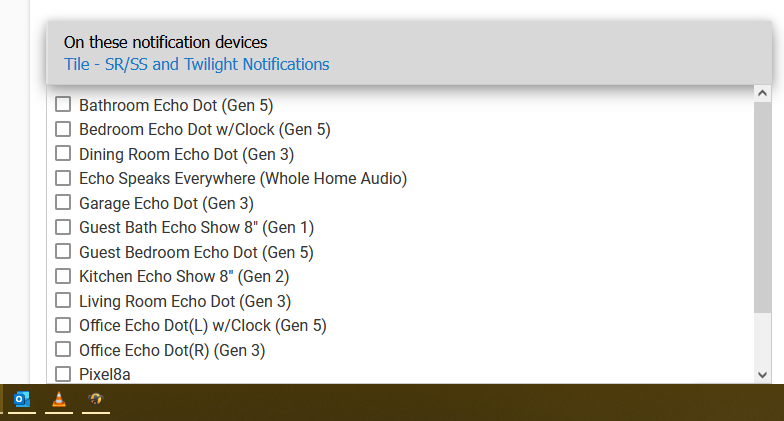Select Dining Room Echo Dot (Gen 3)
The image size is (784, 421).
[x=63, y=154]
